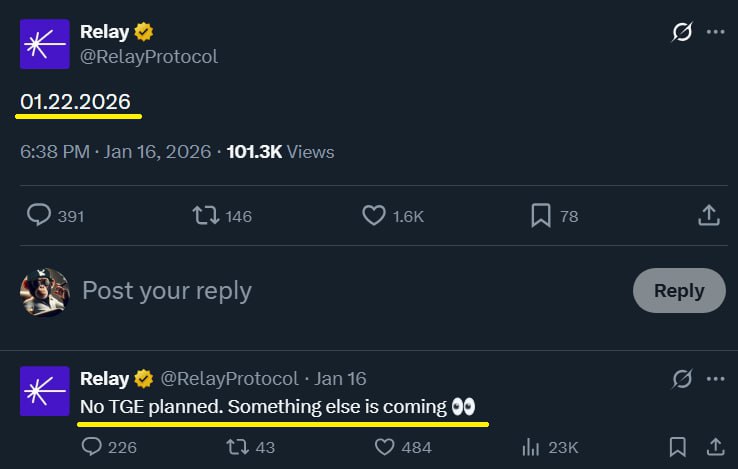The width and height of the screenshot is (738, 469).
Task: Open more options on the reply tweet
Action: (x=715, y=379)
